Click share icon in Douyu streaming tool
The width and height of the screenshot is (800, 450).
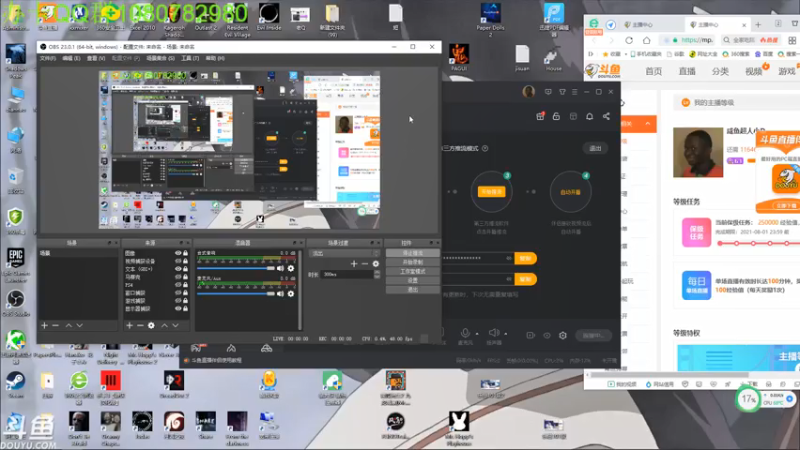click(606, 116)
